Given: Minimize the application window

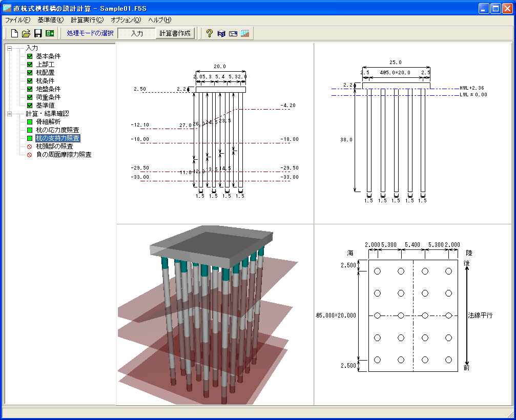Looking at the screenshot, I should (484, 8).
